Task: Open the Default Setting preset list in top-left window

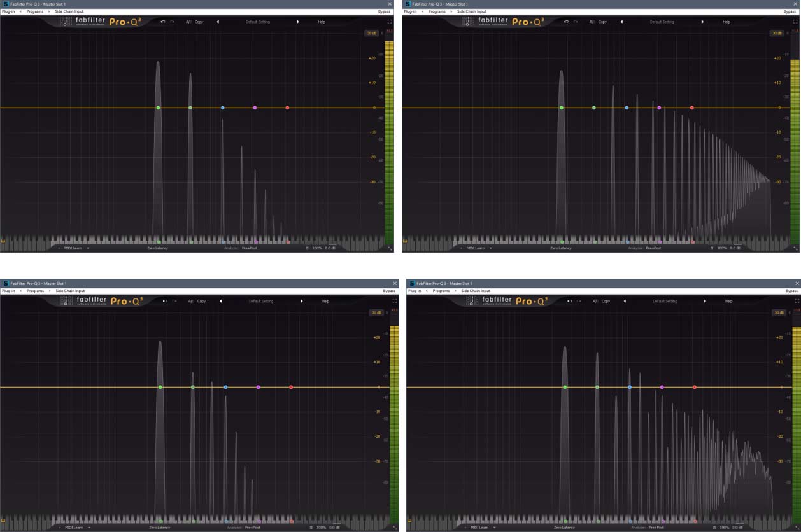Action: (258, 22)
